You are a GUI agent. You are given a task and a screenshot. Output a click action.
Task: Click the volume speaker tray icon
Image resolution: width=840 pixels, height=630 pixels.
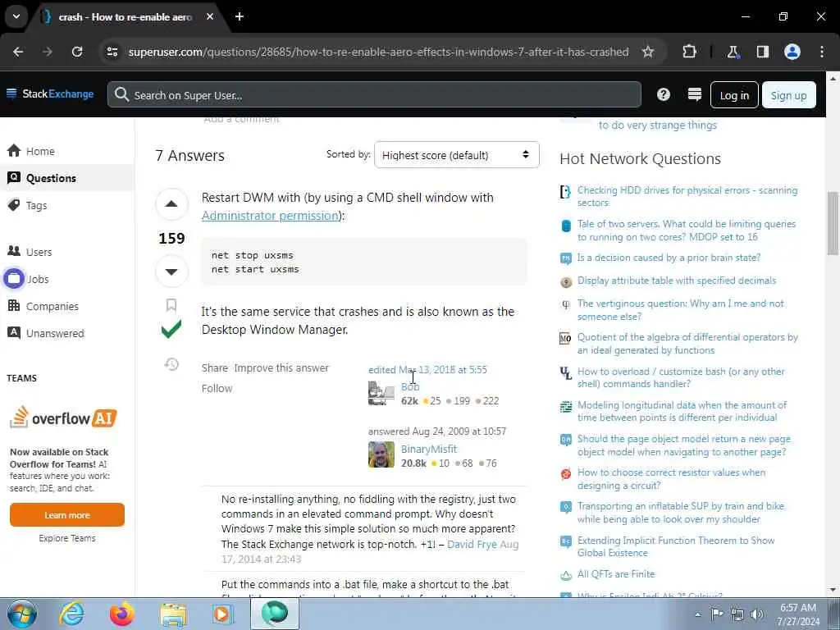pyautogui.click(x=757, y=614)
